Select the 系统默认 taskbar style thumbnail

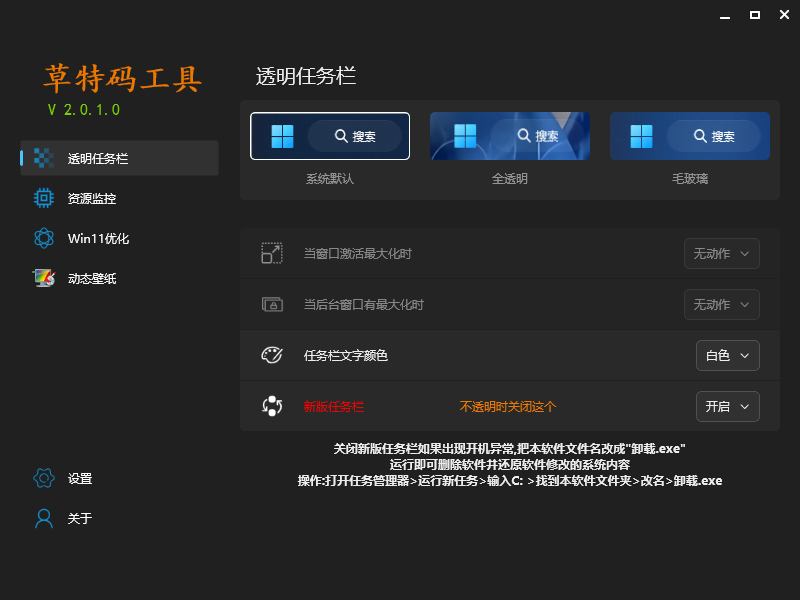(330, 136)
